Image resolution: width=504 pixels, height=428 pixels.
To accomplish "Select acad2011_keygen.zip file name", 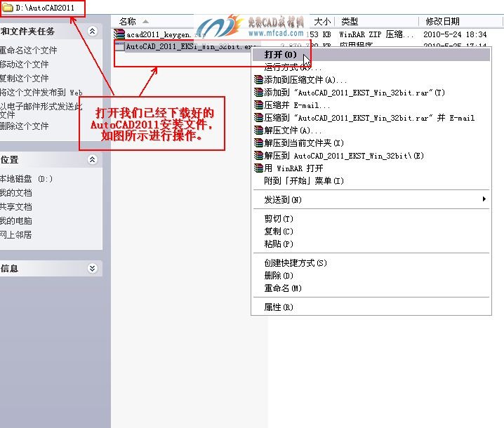I will coord(165,34).
